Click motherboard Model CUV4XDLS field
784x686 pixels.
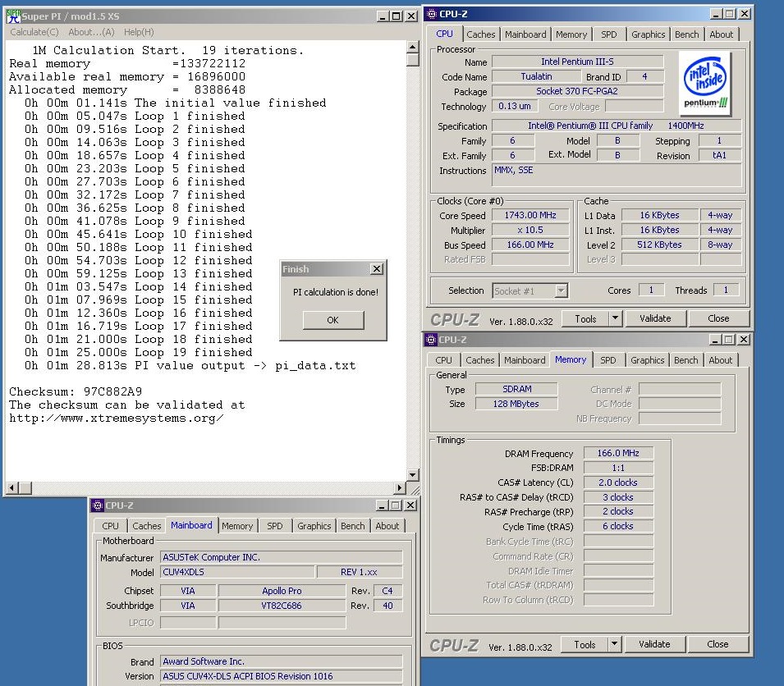pos(237,572)
